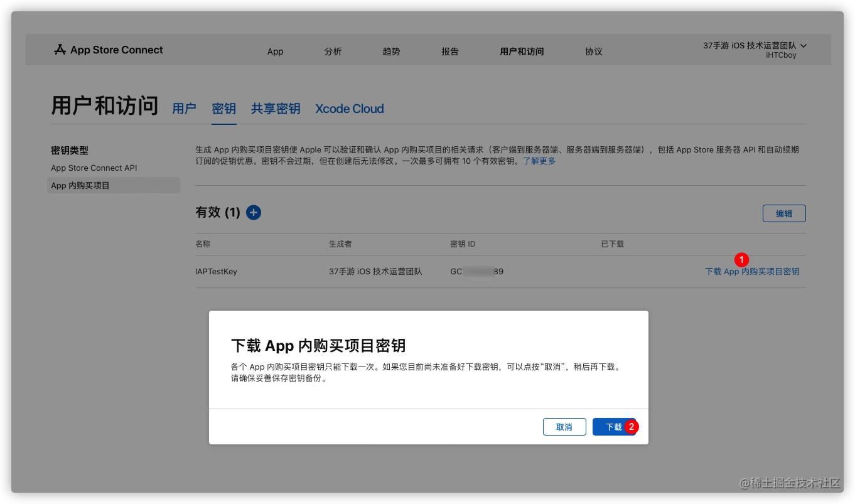Click the red numbered badge 2 marker
The height and width of the screenshot is (504, 855).
click(632, 427)
